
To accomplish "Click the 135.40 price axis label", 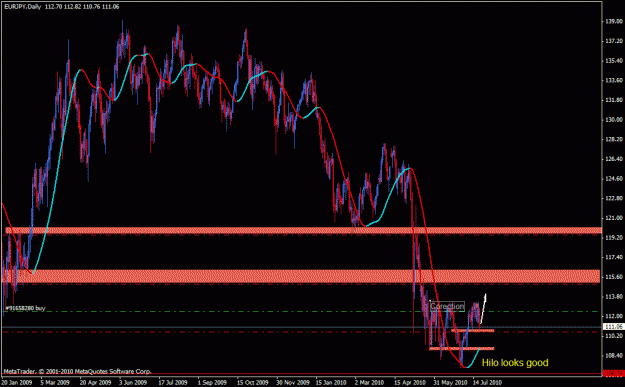I will tap(614, 61).
